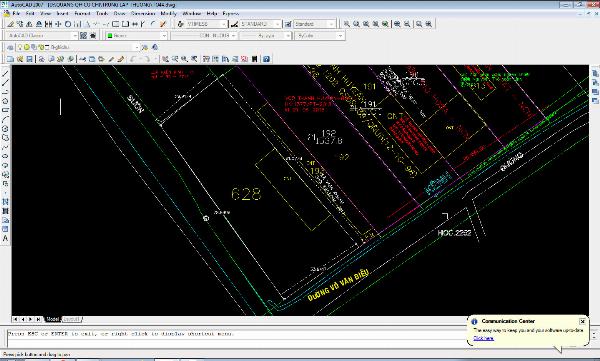Image resolution: width=600 pixels, height=361 pixels.
Task: Select the Polygon draw tool
Action: pos(5,101)
